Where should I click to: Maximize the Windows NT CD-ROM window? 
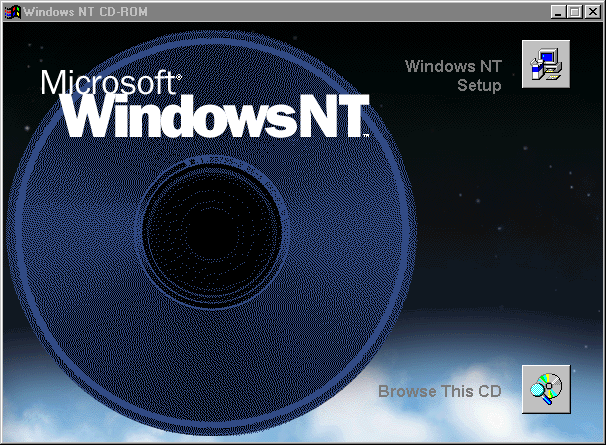click(574, 11)
